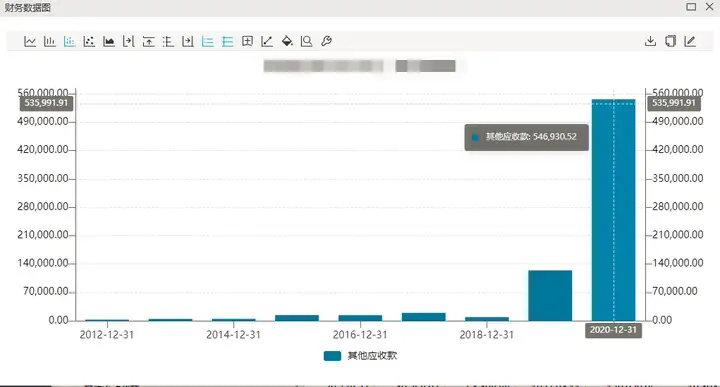Choose the scatter plot chart icon
The image size is (720, 387).
(x=89, y=41)
